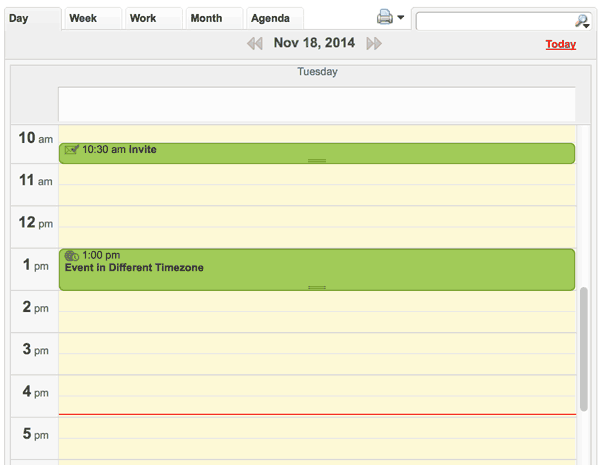This screenshot has height=465, width=600.
Task: Click the 4 pm hour label
Action: click(35, 392)
